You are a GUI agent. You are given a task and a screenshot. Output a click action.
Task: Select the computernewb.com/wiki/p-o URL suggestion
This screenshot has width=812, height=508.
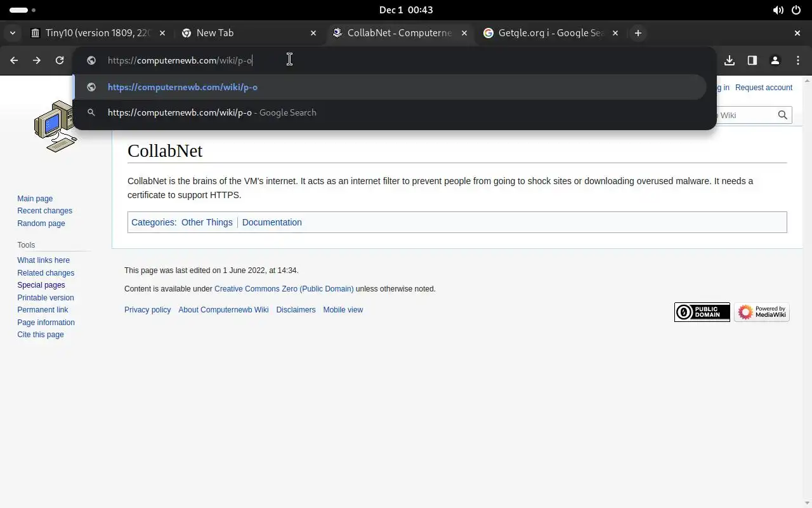[390, 87]
